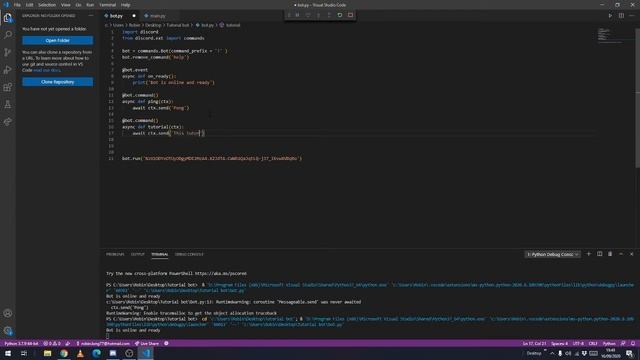This screenshot has width=640, height=360.
Task: Follow the 'read our docs' link
Action: [47, 70]
